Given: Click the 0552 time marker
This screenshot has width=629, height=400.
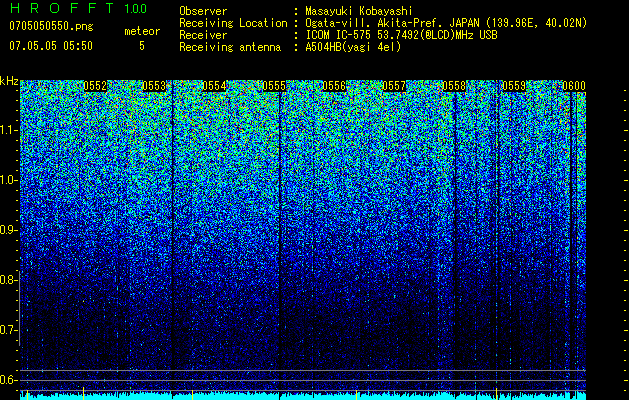Looking at the screenshot, I should coord(95,86).
